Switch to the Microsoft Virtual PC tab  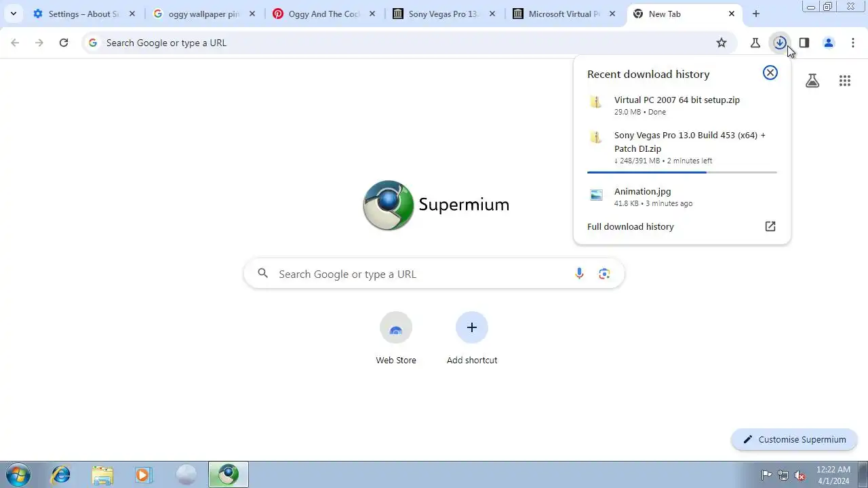coord(564,14)
